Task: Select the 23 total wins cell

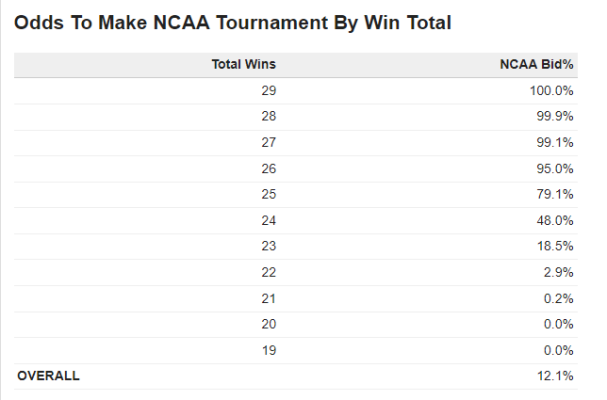Action: (269, 246)
